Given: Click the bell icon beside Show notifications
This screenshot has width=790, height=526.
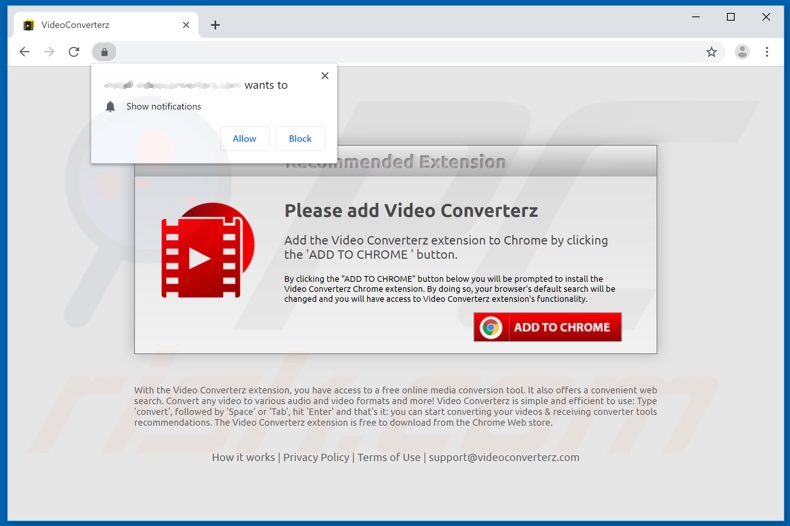Looking at the screenshot, I should click(x=110, y=106).
